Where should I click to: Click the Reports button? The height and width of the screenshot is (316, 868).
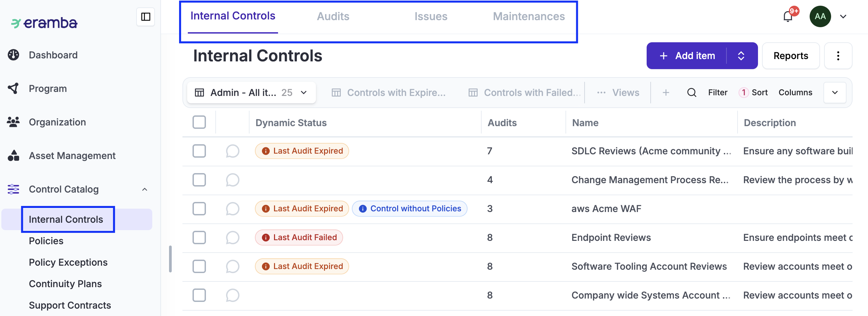pos(790,56)
